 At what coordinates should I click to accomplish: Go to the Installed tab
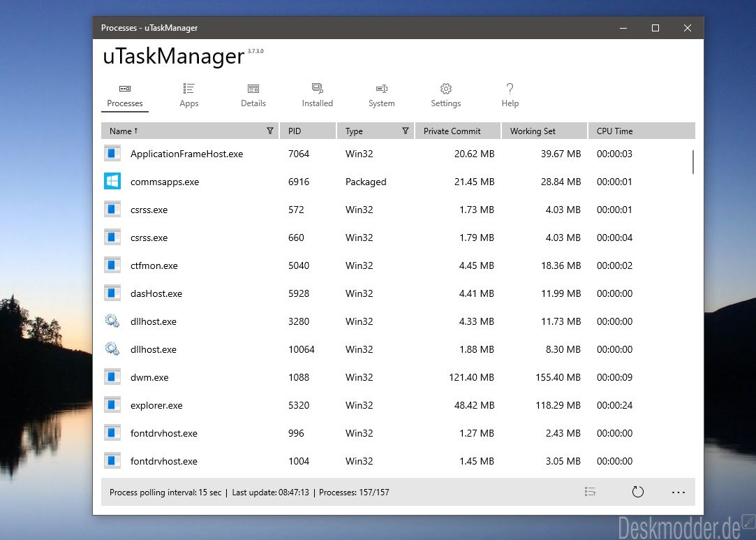click(x=317, y=96)
